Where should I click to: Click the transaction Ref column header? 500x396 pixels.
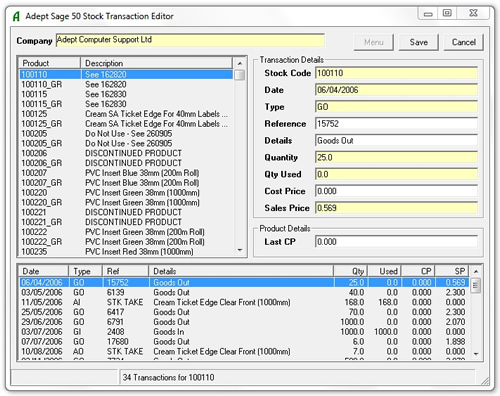point(126,271)
